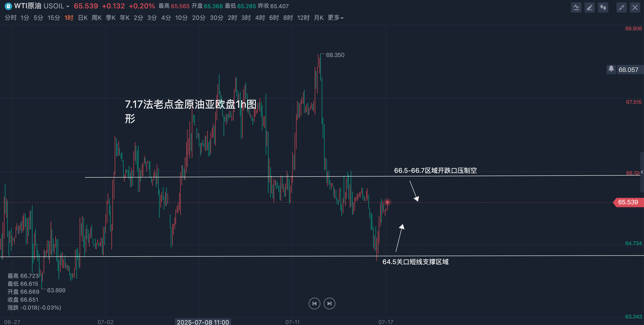The image size is (644, 325).
Task: Click the price alert bell icon
Action: coord(611,69)
